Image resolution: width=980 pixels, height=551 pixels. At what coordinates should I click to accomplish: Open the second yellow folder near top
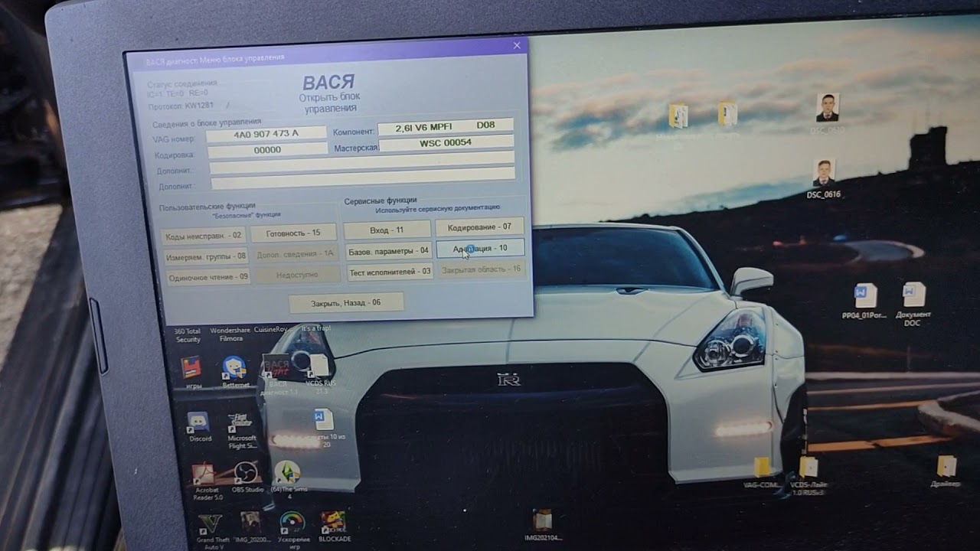(727, 115)
